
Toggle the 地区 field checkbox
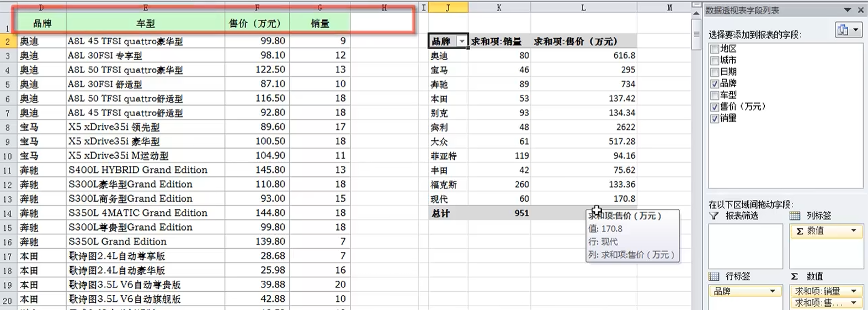coord(715,49)
